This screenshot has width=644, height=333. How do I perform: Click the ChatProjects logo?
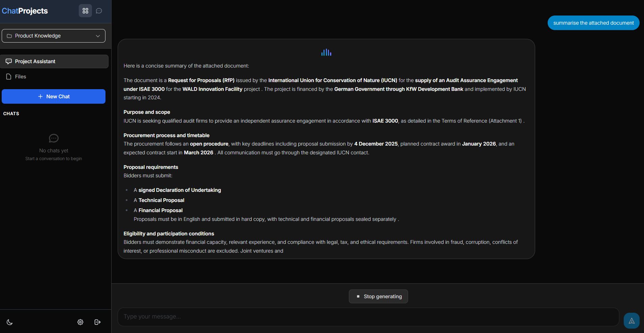25,11
